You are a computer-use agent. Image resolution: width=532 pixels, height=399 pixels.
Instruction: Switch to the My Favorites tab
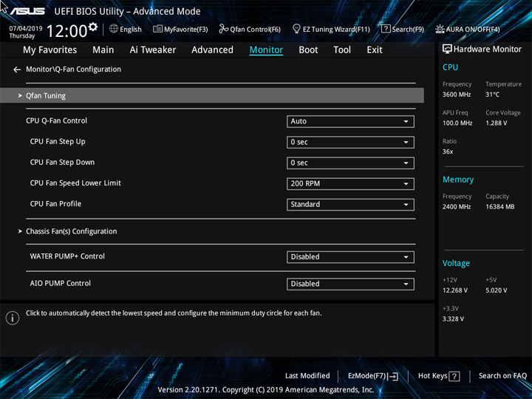click(50, 50)
